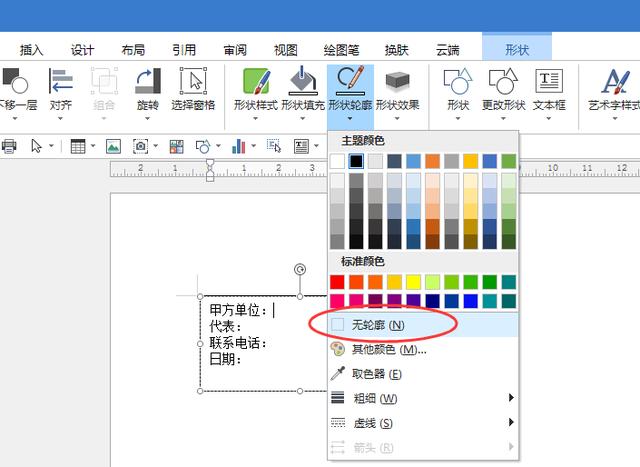Image resolution: width=640 pixels, height=467 pixels.
Task: Click the Rotate (旋转) icon
Action: (x=148, y=81)
